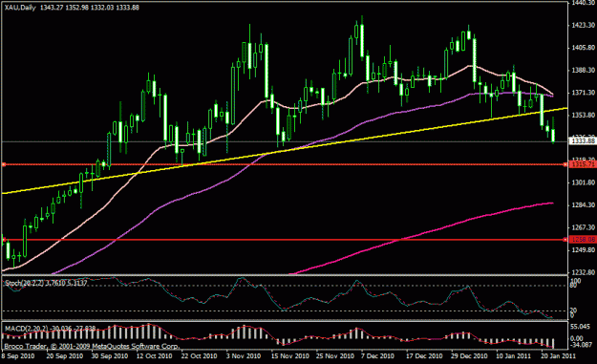597x364 pixels.
Task: Click the 20 Sep 2010 date label
Action: coord(65,356)
